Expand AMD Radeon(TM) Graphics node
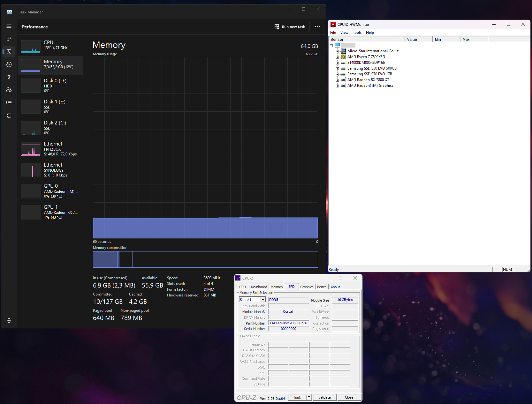This screenshot has width=532, height=404. (337, 86)
